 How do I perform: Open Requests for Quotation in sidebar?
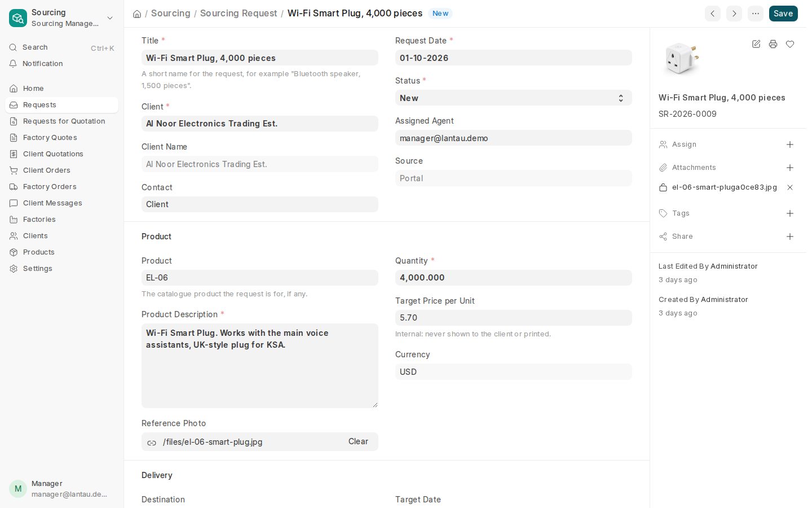click(62, 121)
